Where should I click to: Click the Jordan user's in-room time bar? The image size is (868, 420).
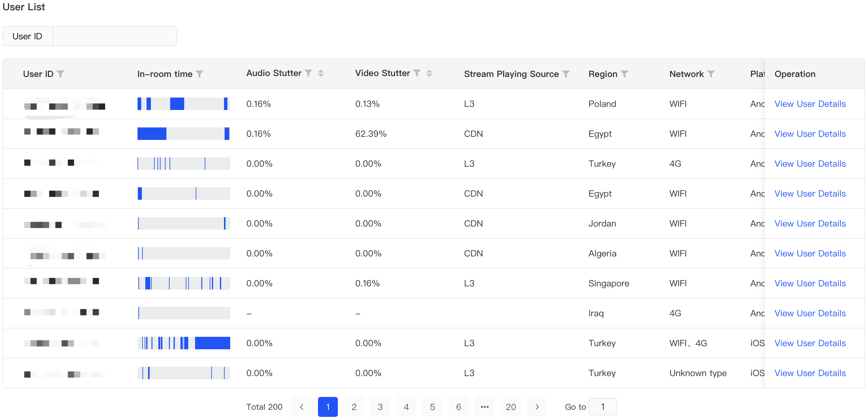point(184,224)
